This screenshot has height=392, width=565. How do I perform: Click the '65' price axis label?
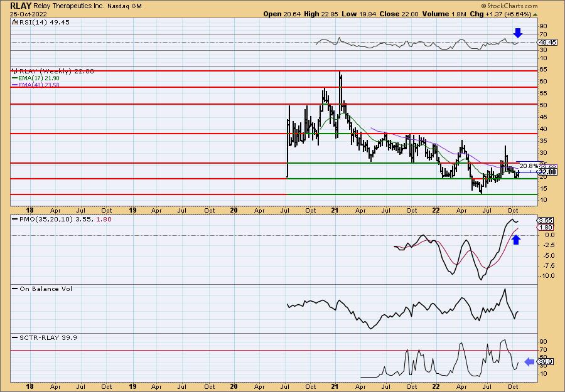[x=543, y=70]
